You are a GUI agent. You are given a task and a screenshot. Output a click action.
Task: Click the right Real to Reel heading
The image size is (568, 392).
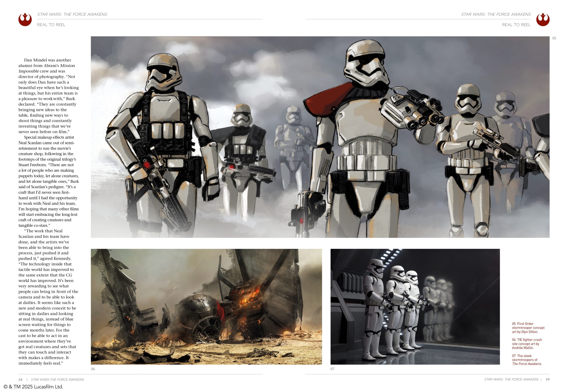[x=516, y=25]
